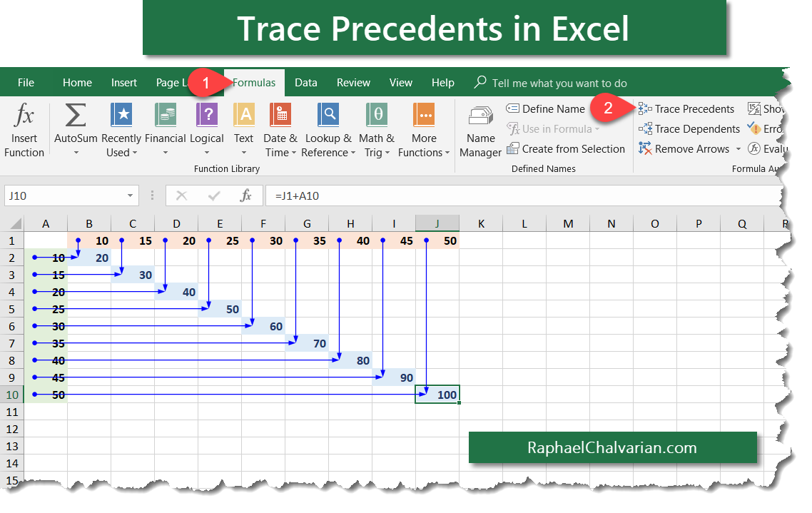This screenshot has height=513, width=812.
Task: Select cell F6 containing 60
Action: point(263,326)
